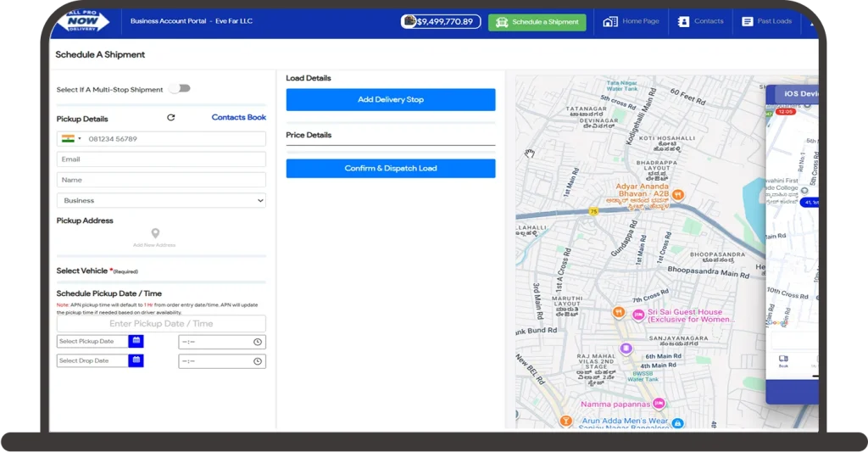Screen dimensions: 868x452
Task: Enable the Multi-Stop Shipment toggle
Action: [179, 88]
